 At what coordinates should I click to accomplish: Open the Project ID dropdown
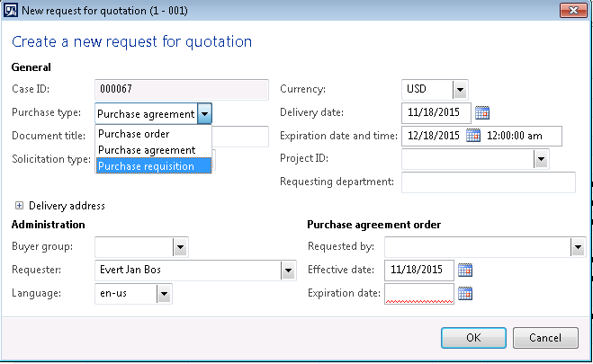pyautogui.click(x=541, y=159)
